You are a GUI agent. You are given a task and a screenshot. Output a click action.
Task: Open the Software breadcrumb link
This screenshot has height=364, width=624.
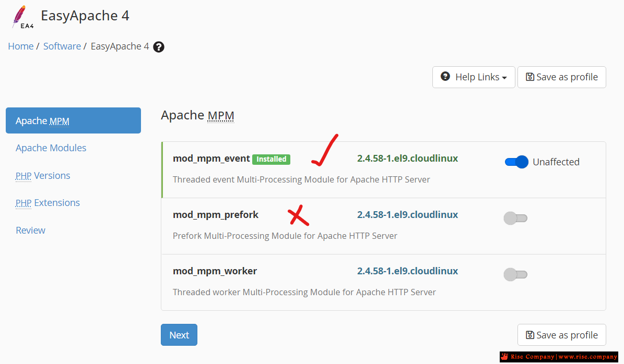click(62, 46)
